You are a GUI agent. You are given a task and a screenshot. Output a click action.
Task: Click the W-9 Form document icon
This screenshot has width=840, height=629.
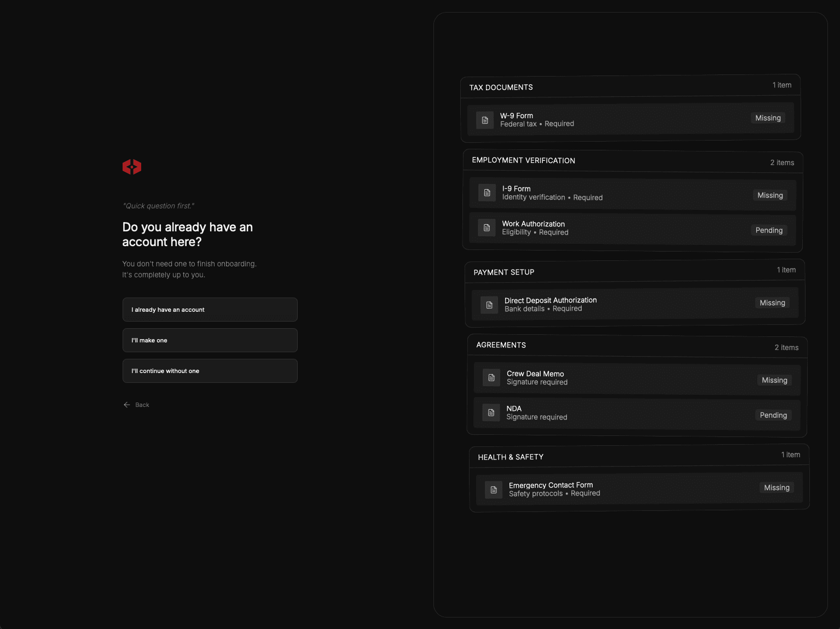coord(485,120)
